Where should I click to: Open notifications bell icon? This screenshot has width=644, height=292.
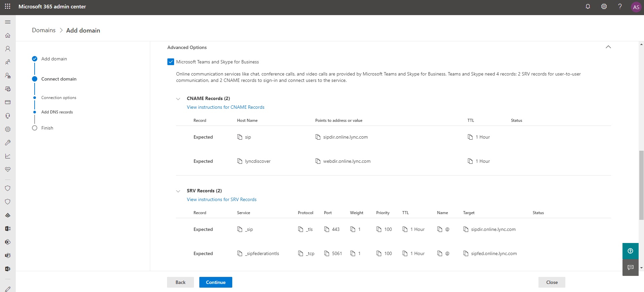tap(588, 6)
